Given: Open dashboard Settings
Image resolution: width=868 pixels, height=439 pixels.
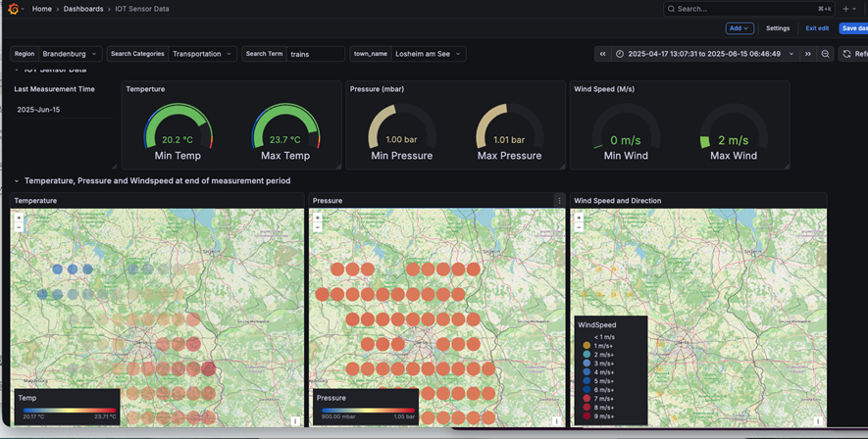Looking at the screenshot, I should tap(778, 28).
